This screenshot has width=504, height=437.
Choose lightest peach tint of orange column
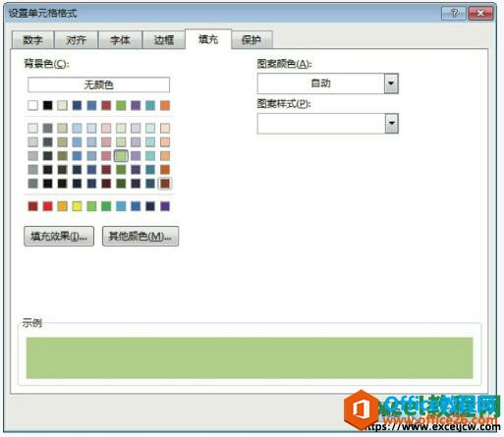165,128
